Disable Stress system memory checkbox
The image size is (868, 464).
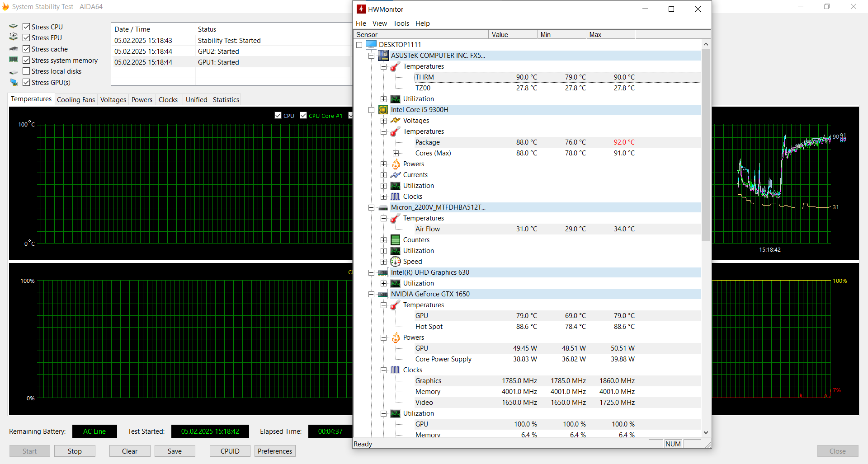(26, 60)
